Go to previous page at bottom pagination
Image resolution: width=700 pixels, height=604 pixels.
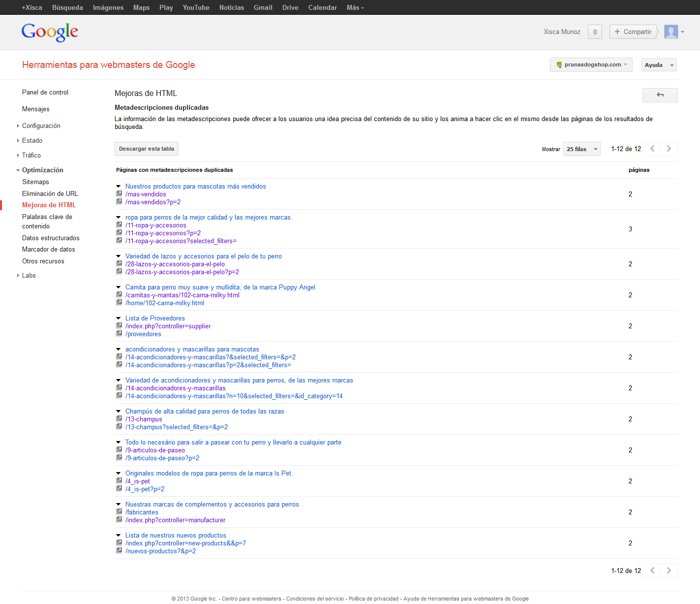click(x=652, y=571)
